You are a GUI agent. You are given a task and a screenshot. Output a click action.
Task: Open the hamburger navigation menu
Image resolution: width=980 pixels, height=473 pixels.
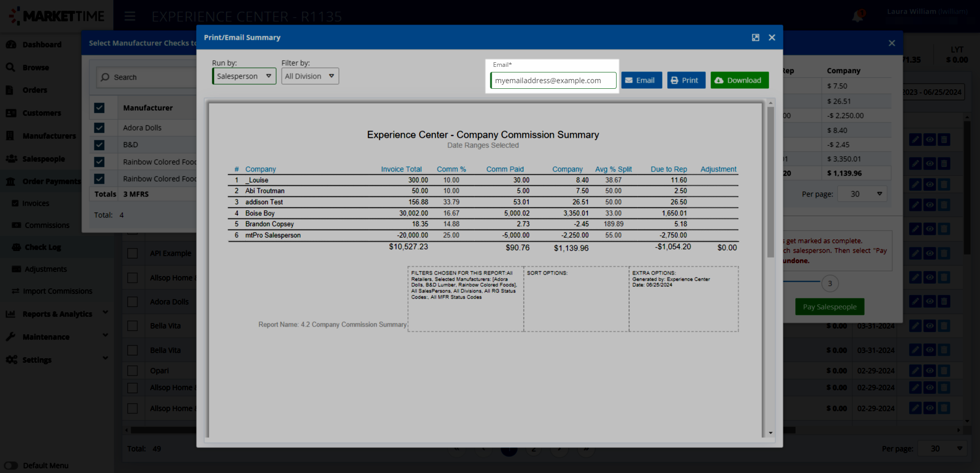(x=130, y=16)
